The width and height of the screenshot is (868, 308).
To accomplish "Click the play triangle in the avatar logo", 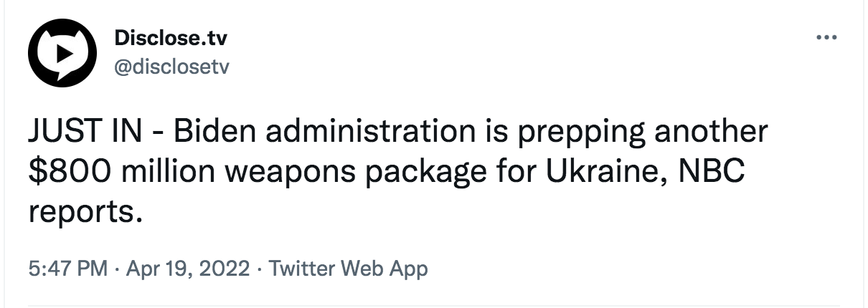I will tap(63, 52).
